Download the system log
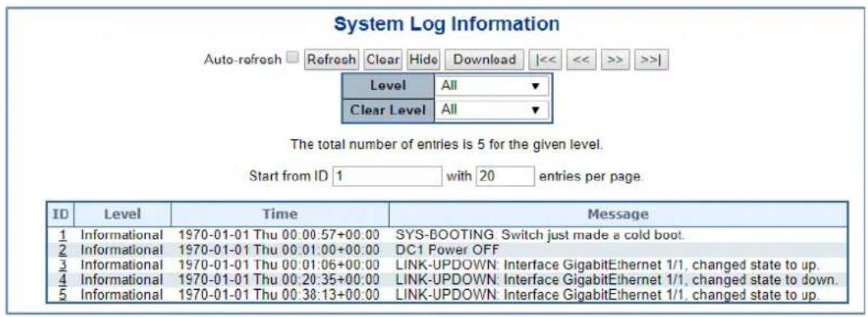 tap(485, 59)
